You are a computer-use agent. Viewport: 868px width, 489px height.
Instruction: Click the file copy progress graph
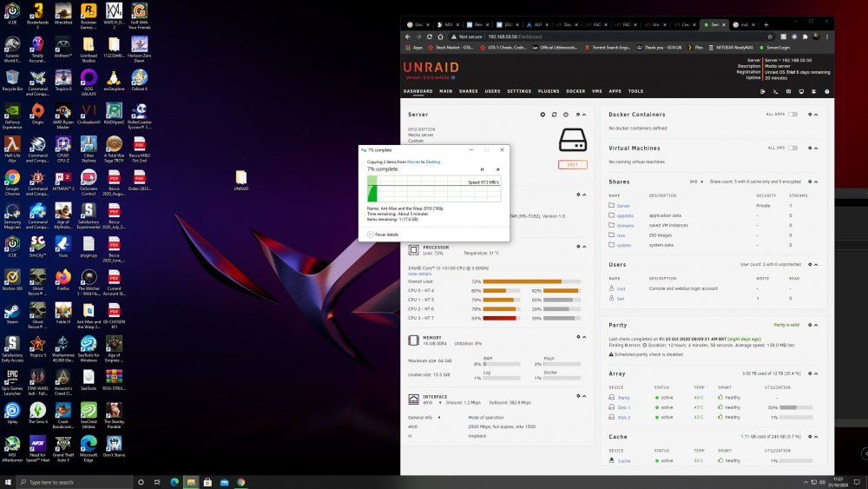pos(434,188)
